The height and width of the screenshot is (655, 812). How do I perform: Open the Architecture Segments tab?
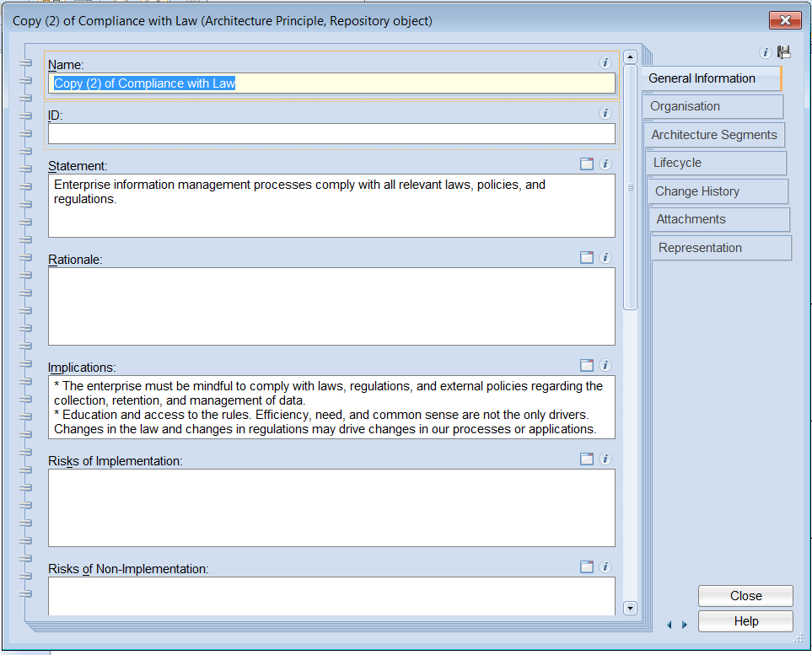pos(715,135)
